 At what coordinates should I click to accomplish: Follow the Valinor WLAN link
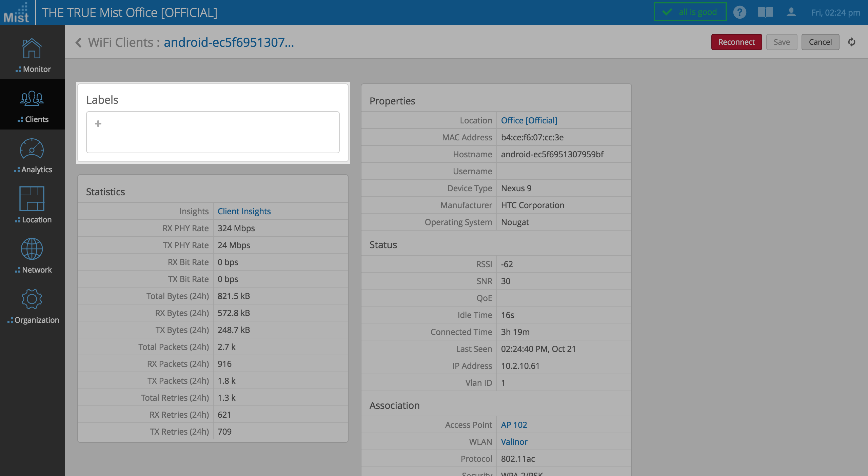tap(514, 442)
